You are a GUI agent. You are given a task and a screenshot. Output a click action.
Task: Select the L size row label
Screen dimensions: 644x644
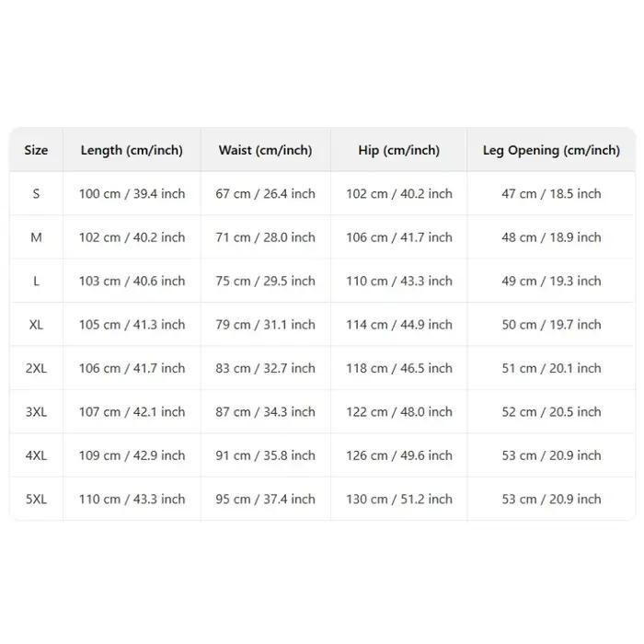36,281
